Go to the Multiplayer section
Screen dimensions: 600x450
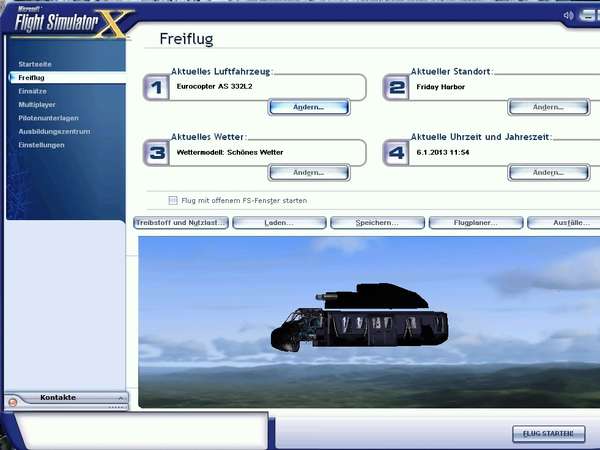pyautogui.click(x=37, y=104)
